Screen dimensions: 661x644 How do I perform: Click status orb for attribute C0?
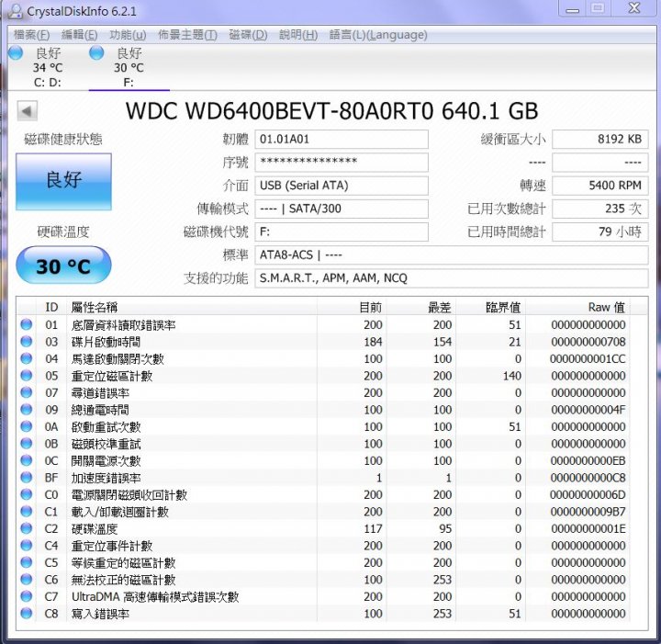point(26,494)
